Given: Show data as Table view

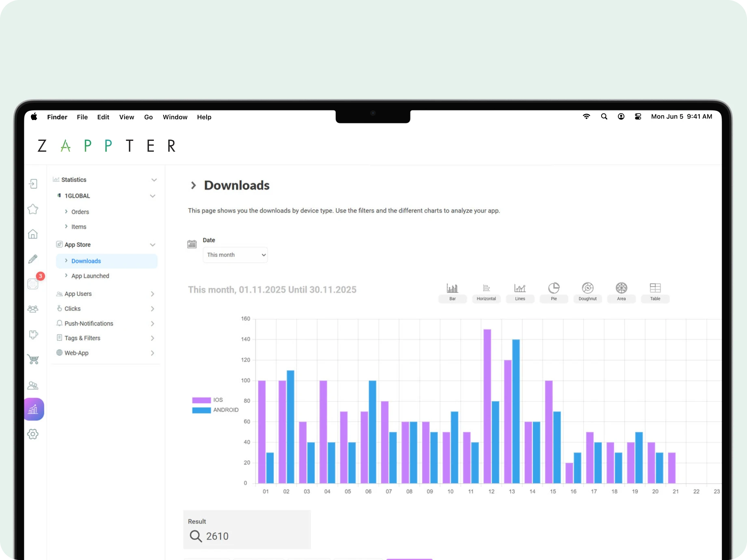Looking at the screenshot, I should point(655,292).
